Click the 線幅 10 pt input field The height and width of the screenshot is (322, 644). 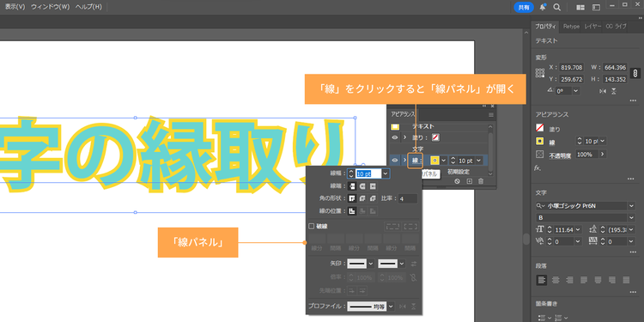pos(368,174)
